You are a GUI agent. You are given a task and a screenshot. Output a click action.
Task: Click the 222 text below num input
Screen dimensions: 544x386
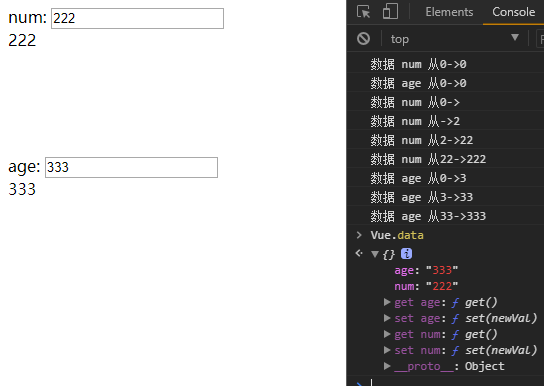(22, 41)
